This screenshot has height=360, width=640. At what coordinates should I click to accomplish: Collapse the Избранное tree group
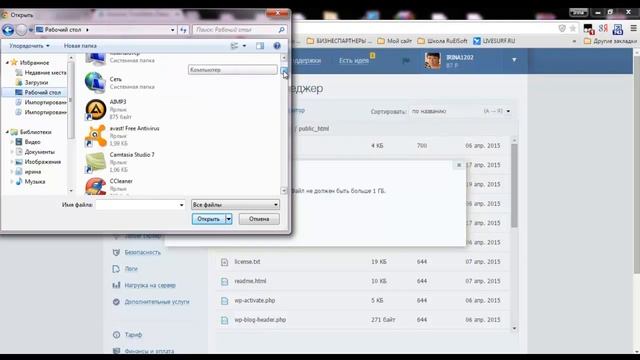7,63
